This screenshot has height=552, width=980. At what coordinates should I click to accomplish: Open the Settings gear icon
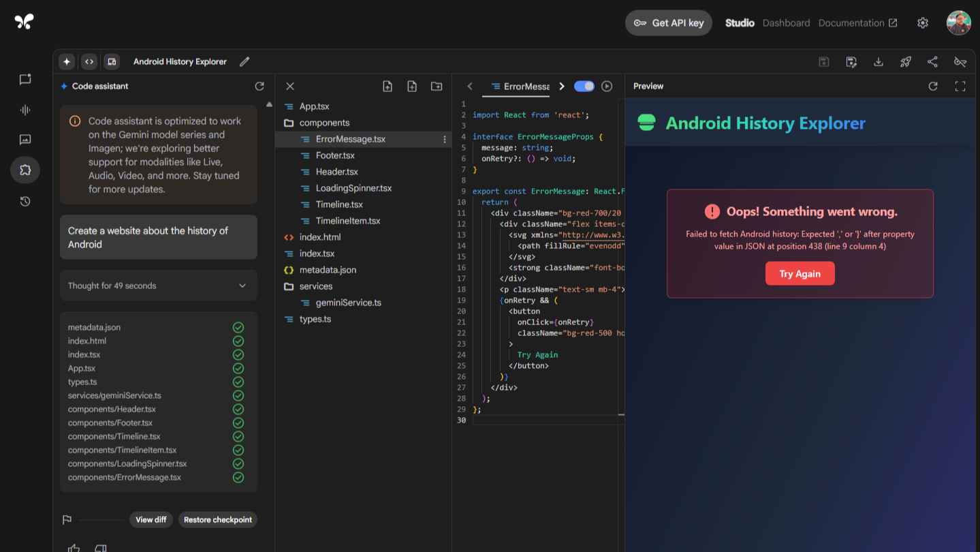click(x=923, y=22)
